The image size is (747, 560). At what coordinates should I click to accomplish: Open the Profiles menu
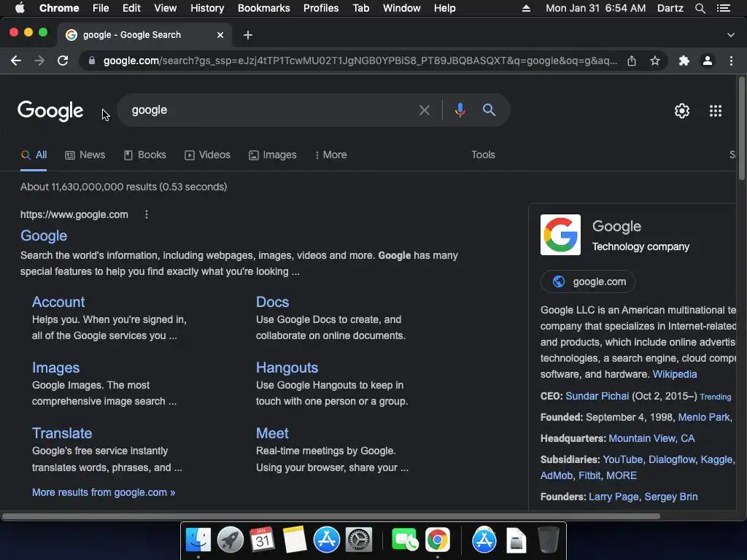(x=321, y=8)
